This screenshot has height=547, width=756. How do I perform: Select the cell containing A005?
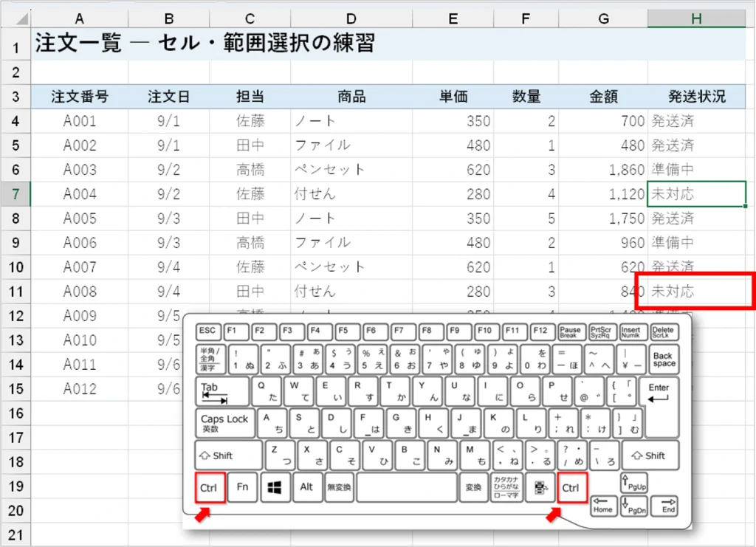coord(80,219)
